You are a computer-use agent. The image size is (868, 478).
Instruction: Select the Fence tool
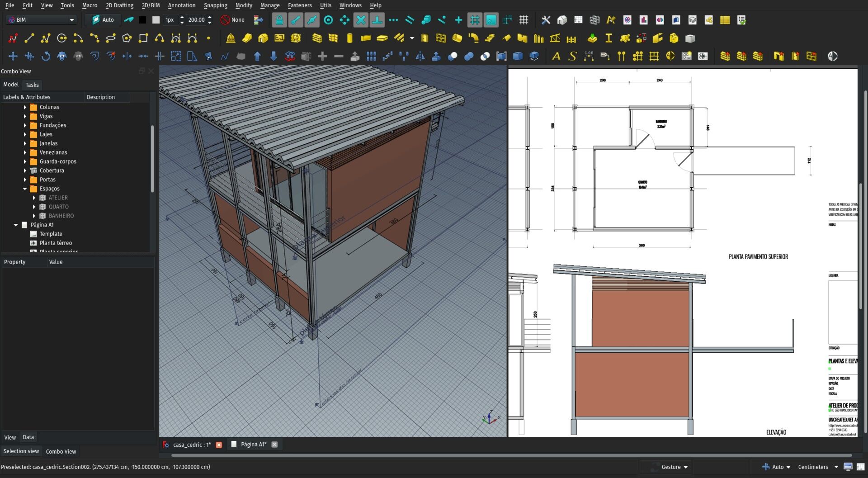571,38
